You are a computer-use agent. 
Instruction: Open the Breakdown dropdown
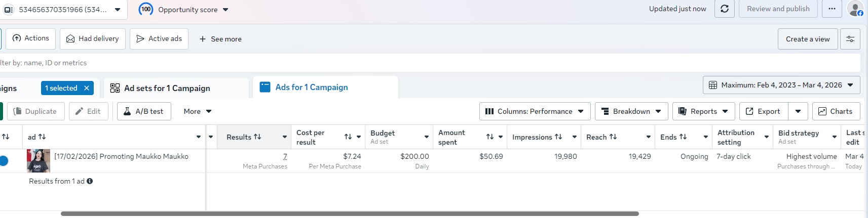pos(631,111)
